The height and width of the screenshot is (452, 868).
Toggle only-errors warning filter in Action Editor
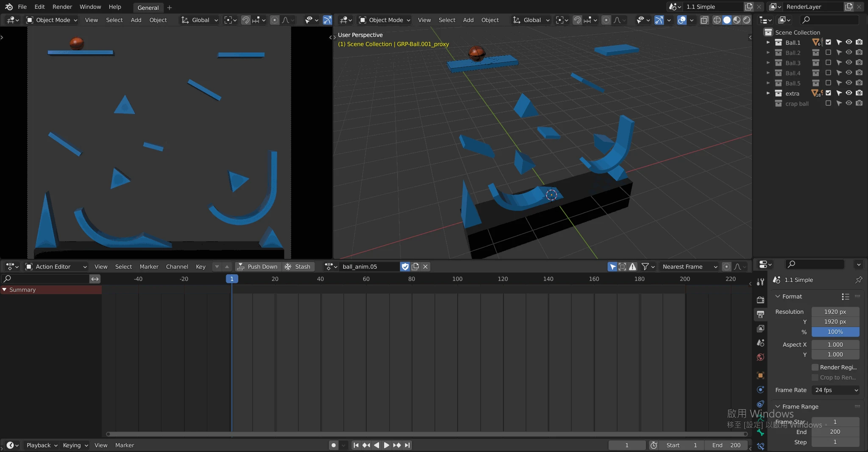pyautogui.click(x=632, y=266)
